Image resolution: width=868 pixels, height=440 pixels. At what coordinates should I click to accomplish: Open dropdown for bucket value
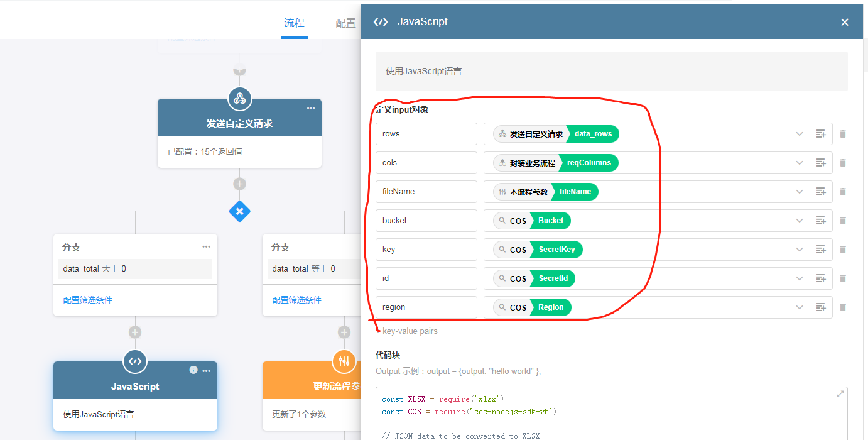pyautogui.click(x=800, y=221)
